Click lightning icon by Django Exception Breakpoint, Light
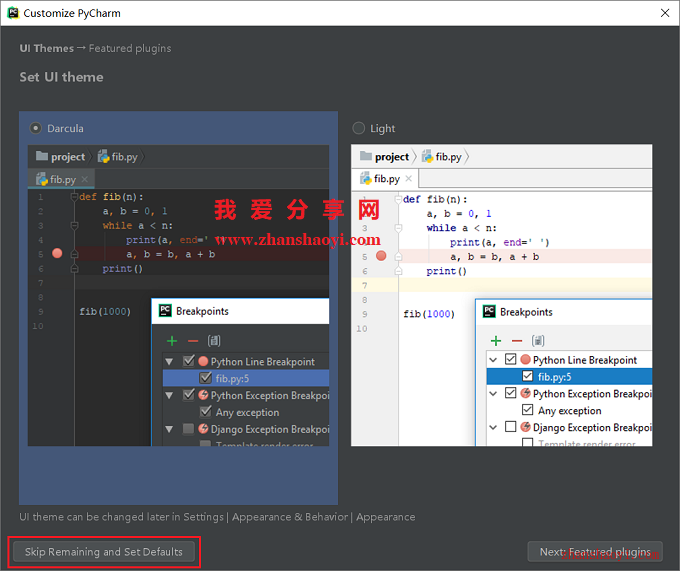Viewport: 680px width, 571px height. (526, 427)
